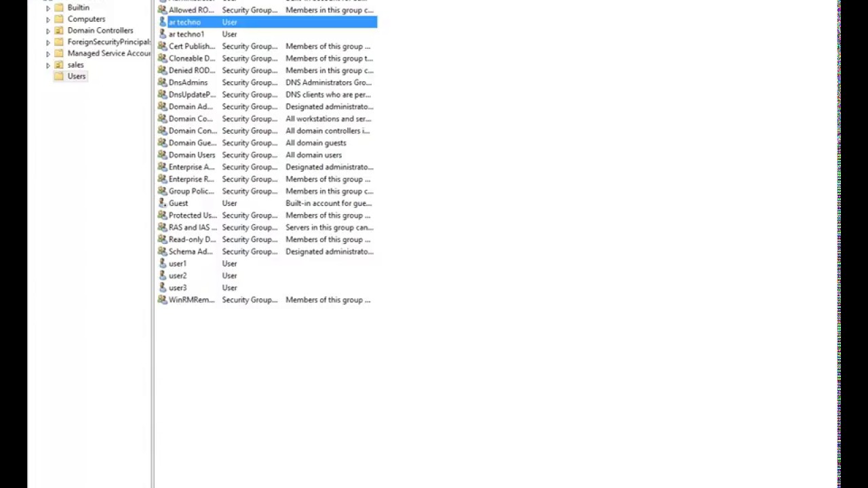Open the Domain Controllers tree item
The width and height of the screenshot is (868, 488).
coord(100,30)
